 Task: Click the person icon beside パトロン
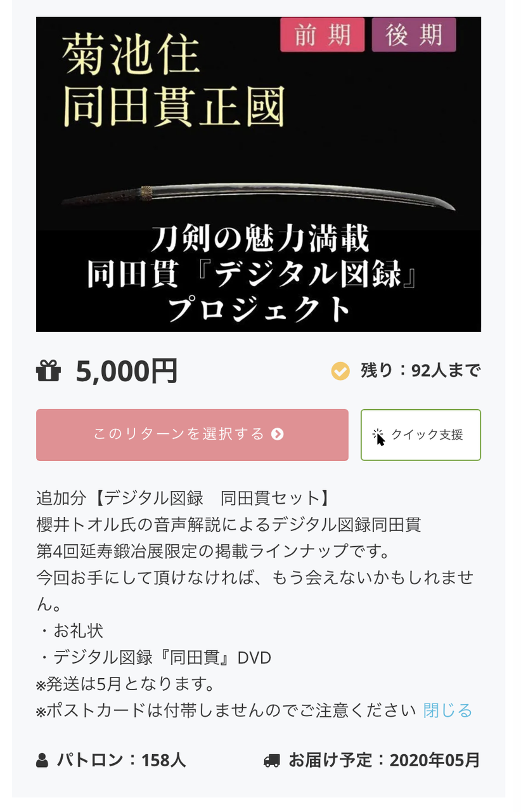(42, 760)
